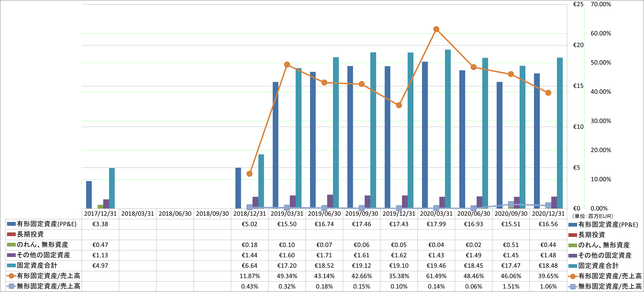Click the teal total bar for 2017/12/31

click(112, 188)
